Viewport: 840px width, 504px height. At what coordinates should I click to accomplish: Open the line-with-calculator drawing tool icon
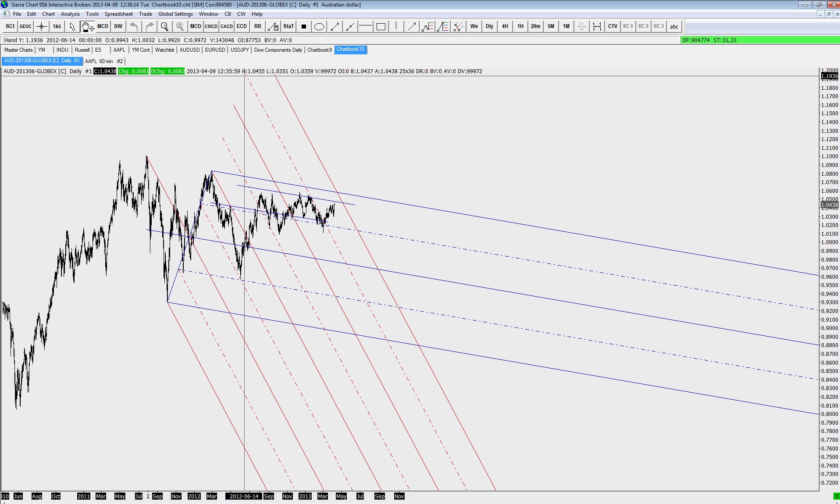pyautogui.click(x=273, y=26)
